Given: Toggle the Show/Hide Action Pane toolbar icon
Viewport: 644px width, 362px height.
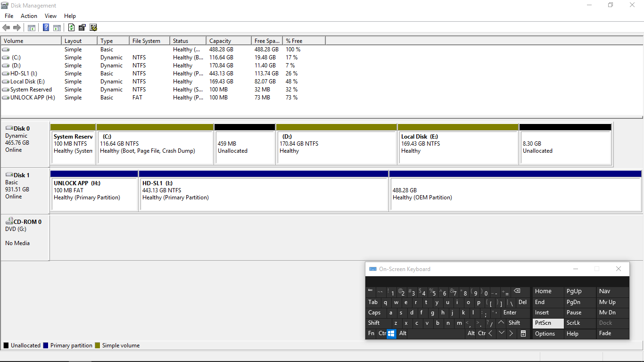Looking at the screenshot, I should (x=57, y=28).
